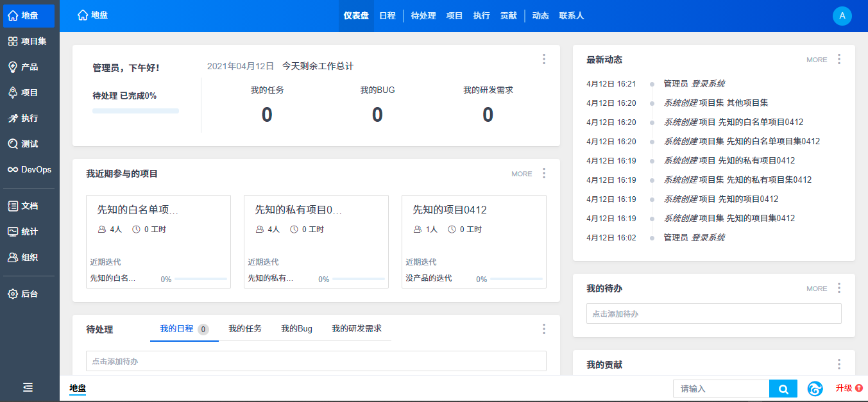Go to 执行 in left sidebar
This screenshot has height=402, width=868.
point(30,119)
